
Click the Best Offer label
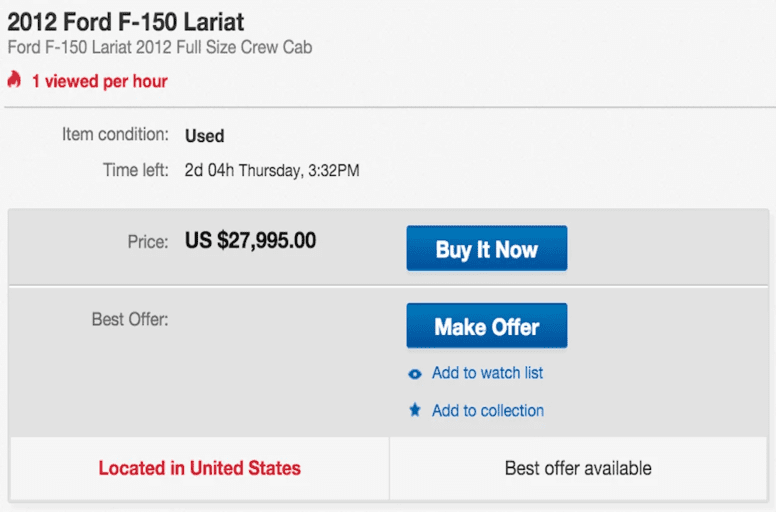130,320
